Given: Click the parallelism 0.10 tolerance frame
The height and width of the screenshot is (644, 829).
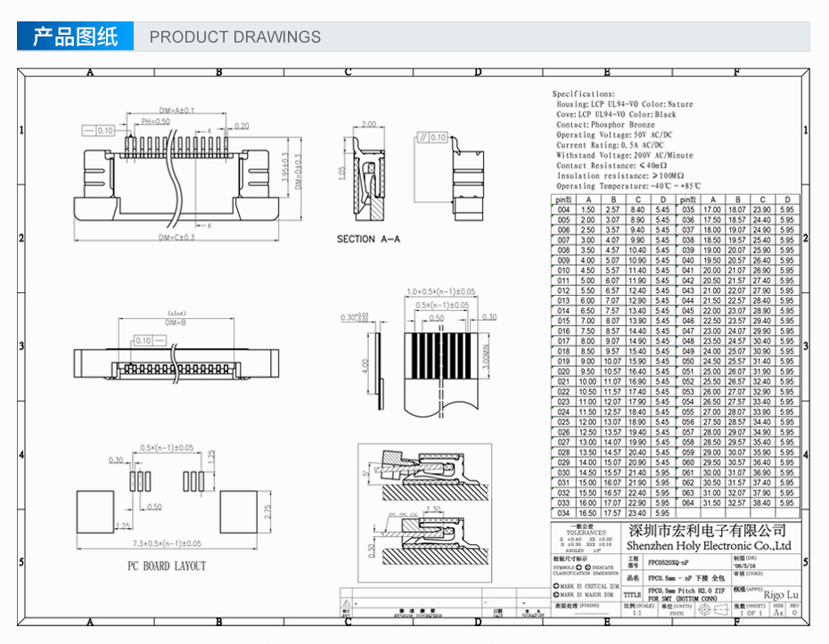Looking at the screenshot, I should click(x=431, y=137).
